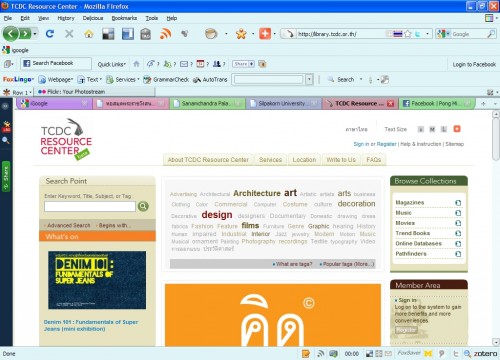Open the FoxLingo Webpage dropdown
500x360 pixels.
click(56, 79)
